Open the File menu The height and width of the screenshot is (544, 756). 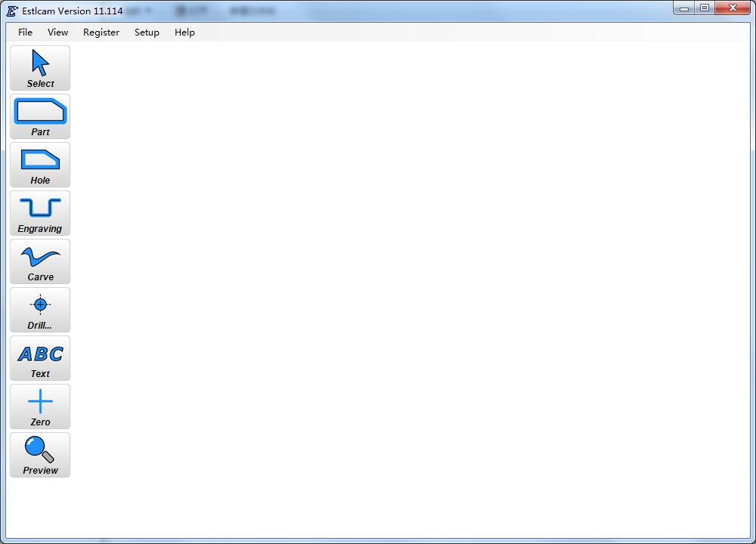(25, 32)
